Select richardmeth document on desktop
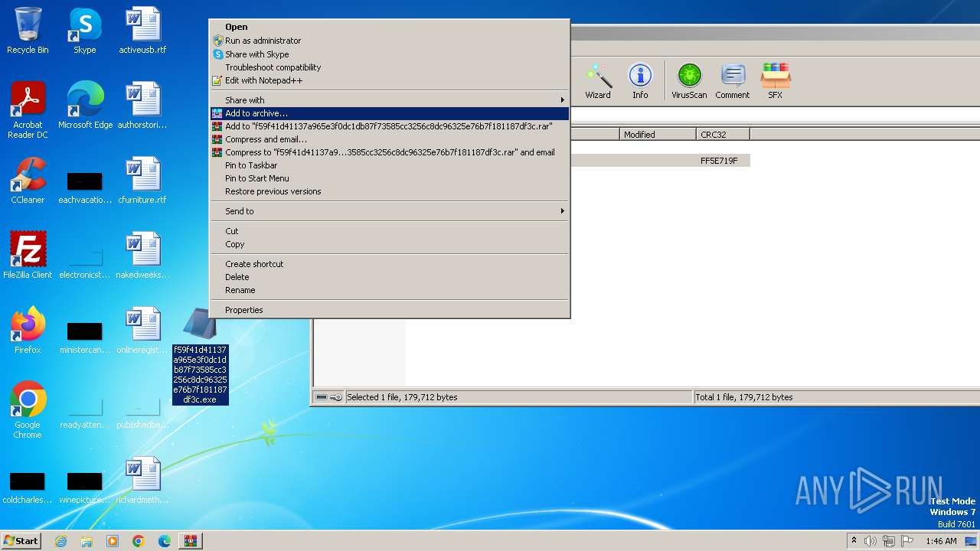980x551 pixels. (x=142, y=481)
